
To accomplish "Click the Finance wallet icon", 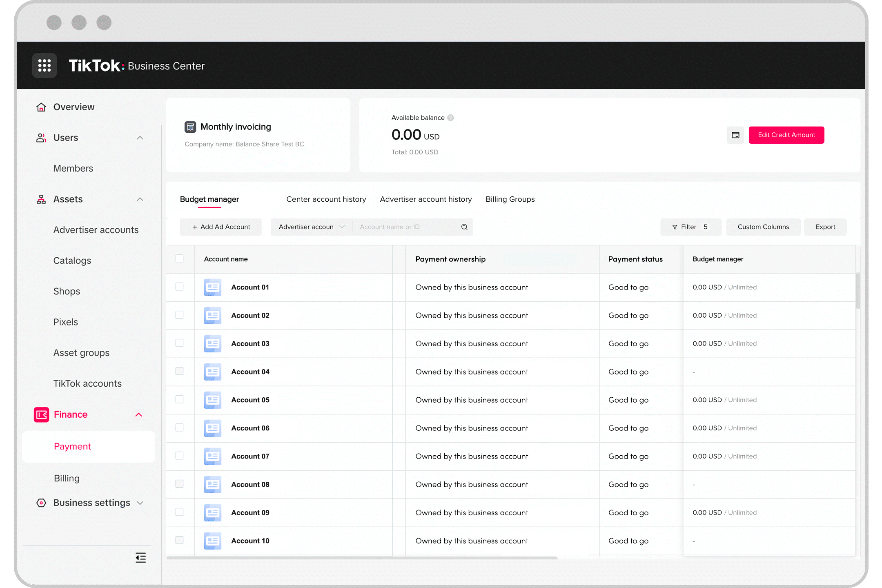I will click(x=41, y=414).
